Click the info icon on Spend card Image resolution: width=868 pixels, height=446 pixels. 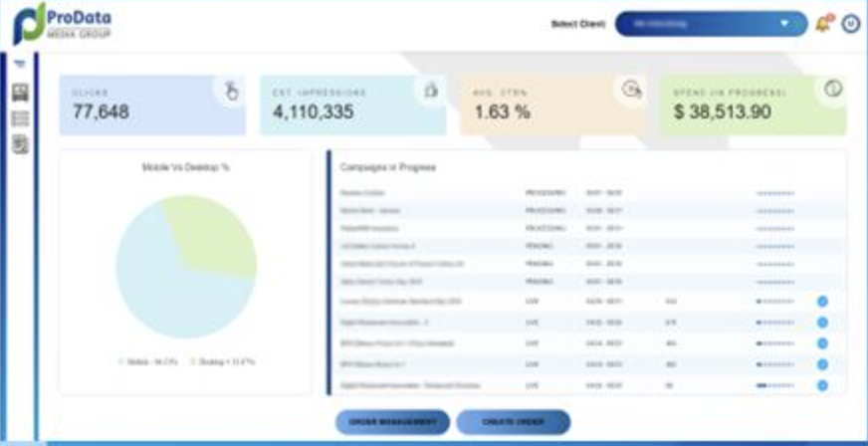tap(833, 89)
